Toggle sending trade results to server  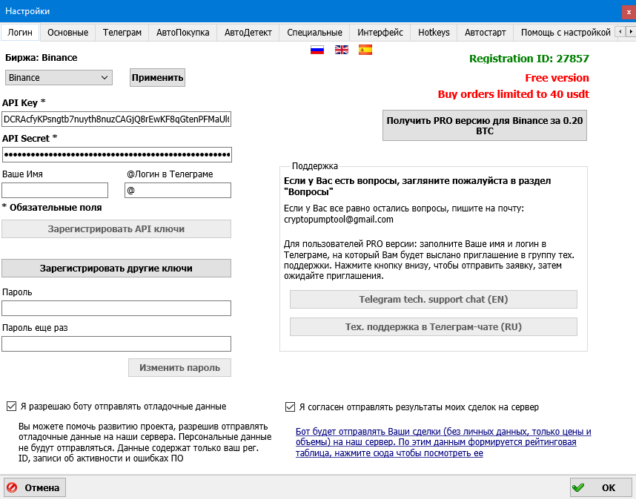(290, 407)
